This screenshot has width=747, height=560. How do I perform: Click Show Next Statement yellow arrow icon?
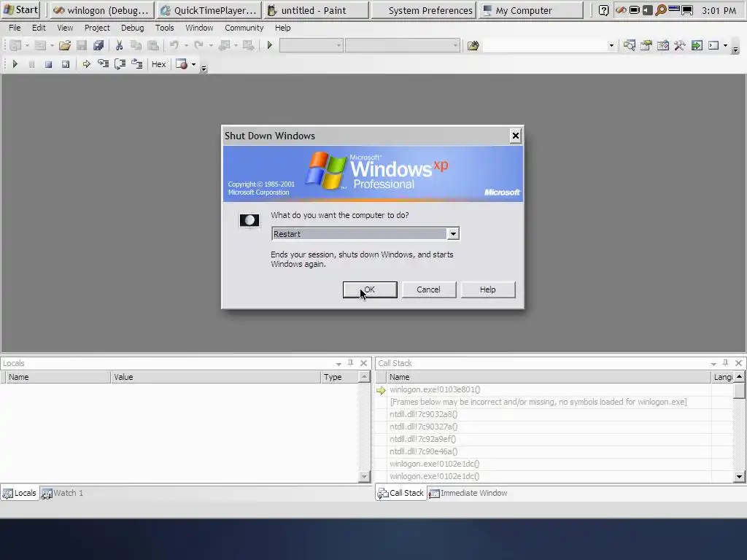86,64
